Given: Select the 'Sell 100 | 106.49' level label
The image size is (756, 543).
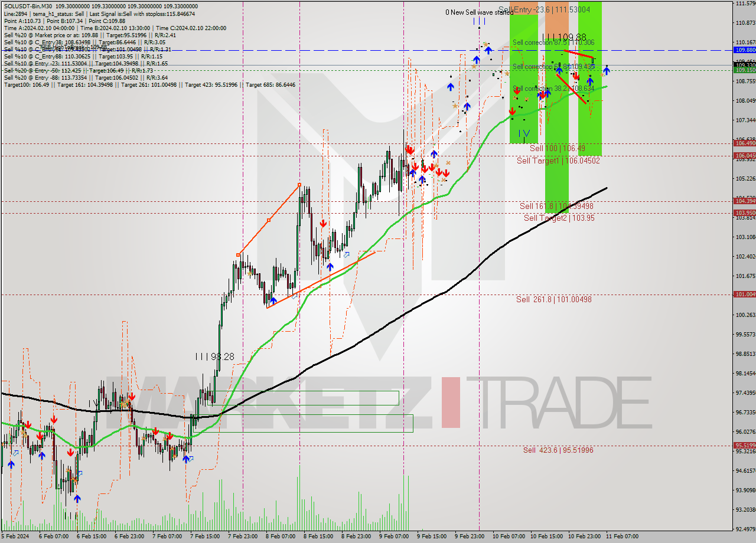Looking at the screenshot, I should click(558, 148).
